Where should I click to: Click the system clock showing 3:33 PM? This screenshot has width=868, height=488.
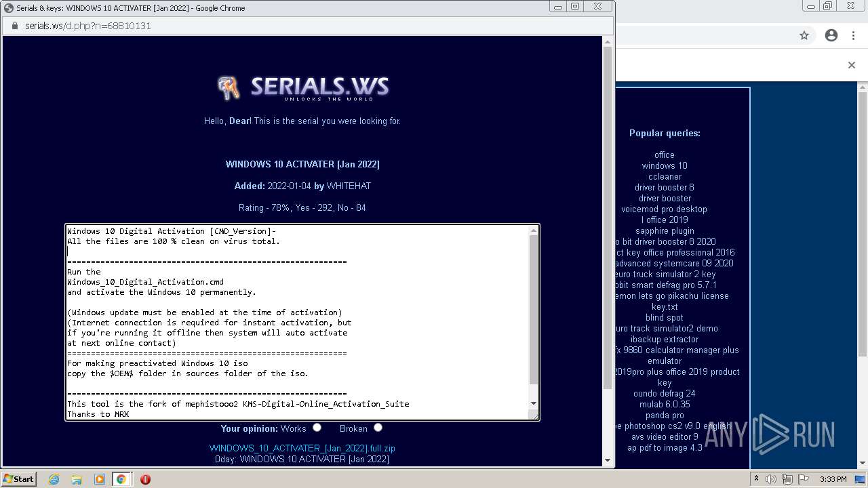coord(833,479)
